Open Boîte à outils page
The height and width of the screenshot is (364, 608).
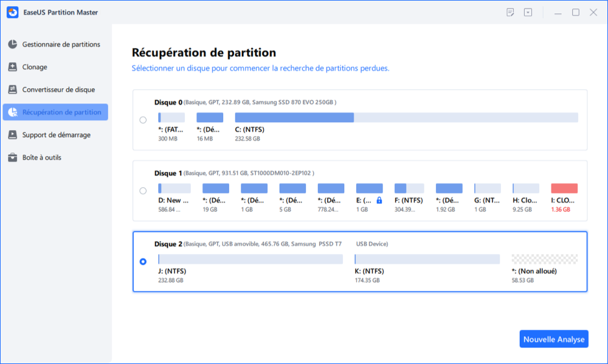55,157
